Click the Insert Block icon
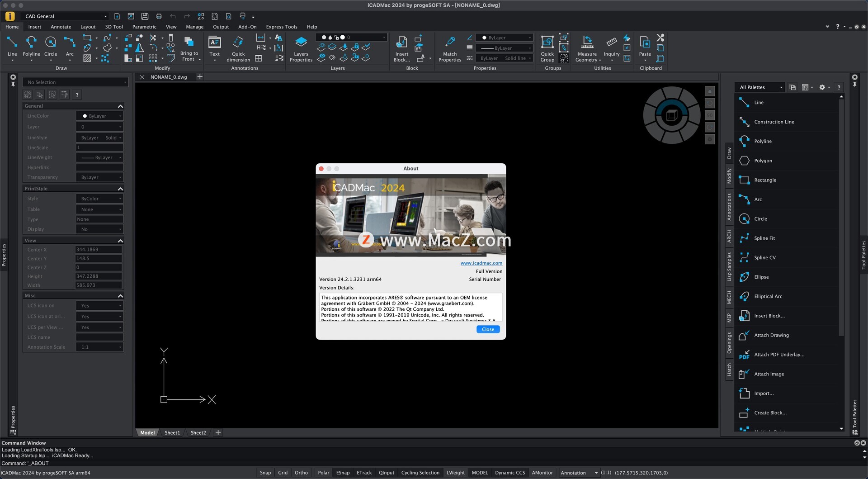 [401, 43]
